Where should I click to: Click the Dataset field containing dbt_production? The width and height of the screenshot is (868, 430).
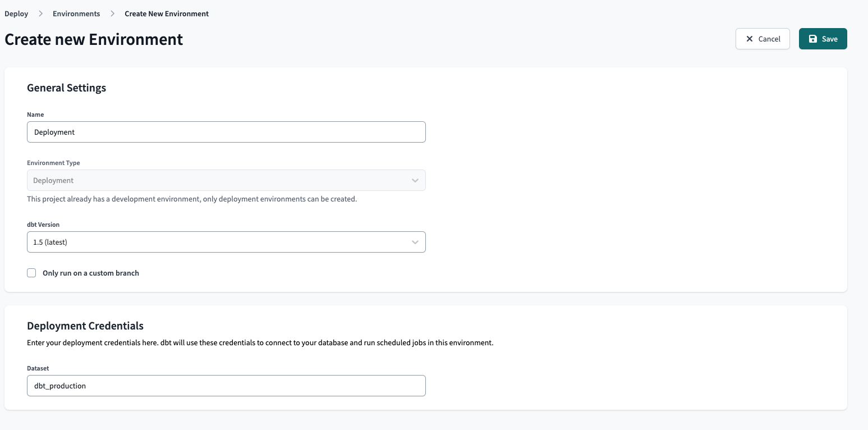226,386
